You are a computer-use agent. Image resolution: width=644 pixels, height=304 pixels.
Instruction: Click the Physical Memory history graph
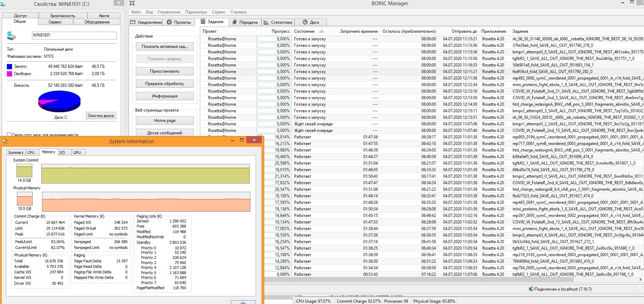pyautogui.click(x=146, y=202)
